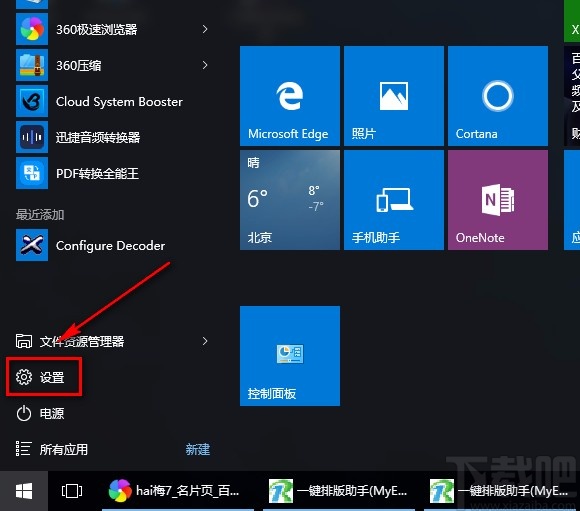
Task: Click the Cloud System Booster label
Action: coord(119,102)
